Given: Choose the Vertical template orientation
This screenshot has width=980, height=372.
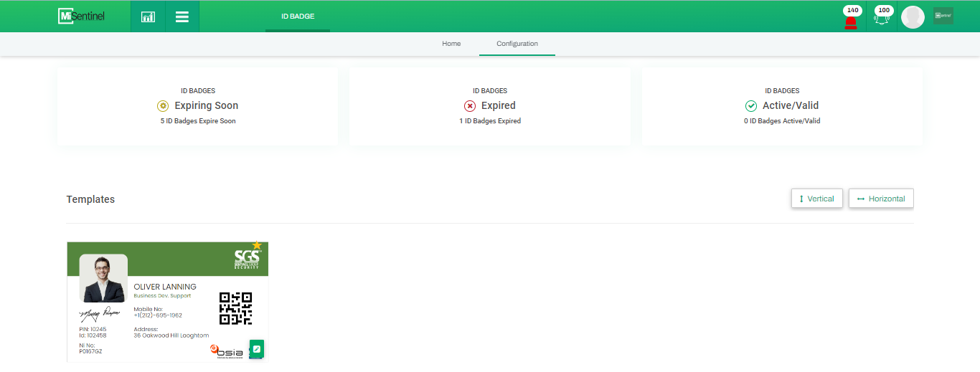Looking at the screenshot, I should (x=816, y=199).
